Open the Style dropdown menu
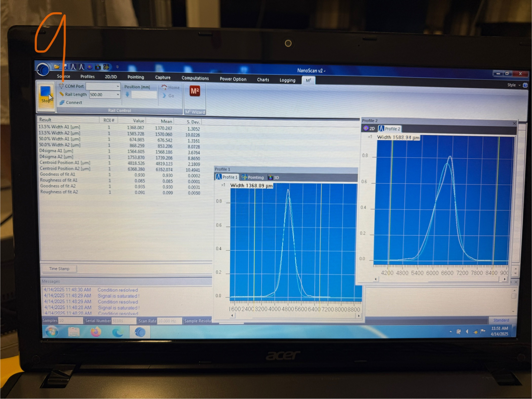This screenshot has width=532, height=399. pyautogui.click(x=514, y=85)
